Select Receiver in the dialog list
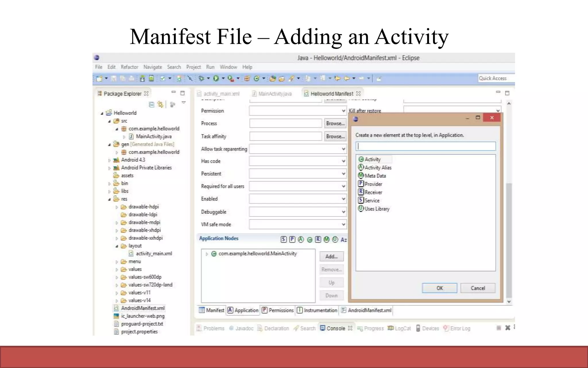 pyautogui.click(x=370, y=192)
